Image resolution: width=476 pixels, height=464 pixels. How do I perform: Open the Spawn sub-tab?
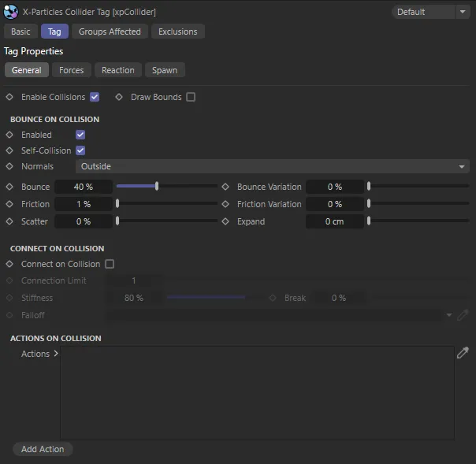[x=164, y=70]
